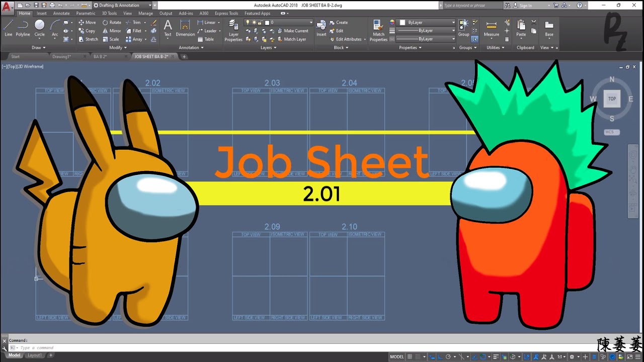Click Edit Attributes button
Image resolution: width=644 pixels, height=362 pixels.
(x=346, y=39)
